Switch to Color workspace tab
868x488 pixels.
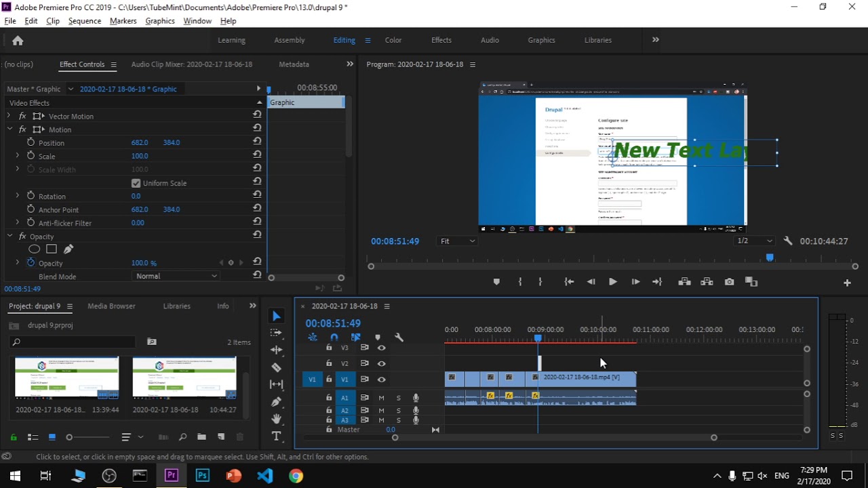click(x=393, y=40)
